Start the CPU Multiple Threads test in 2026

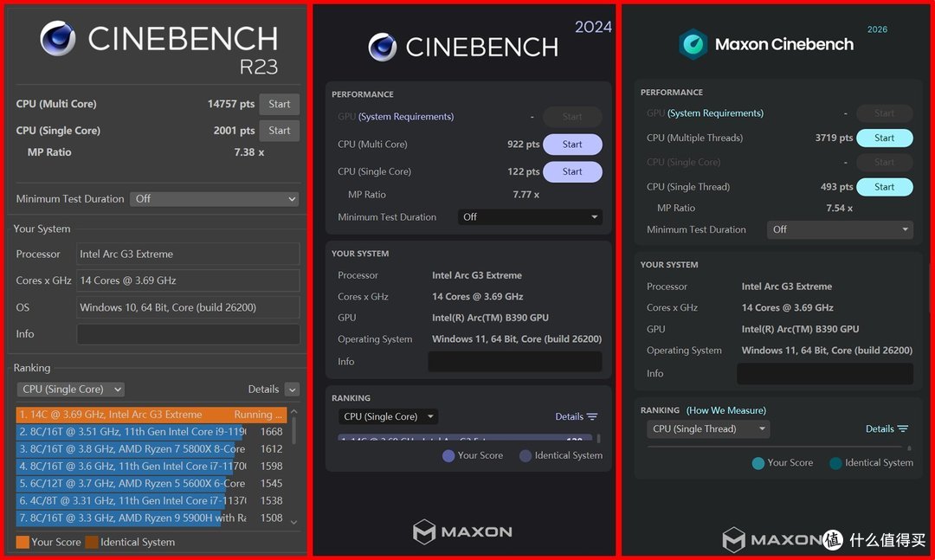[884, 138]
